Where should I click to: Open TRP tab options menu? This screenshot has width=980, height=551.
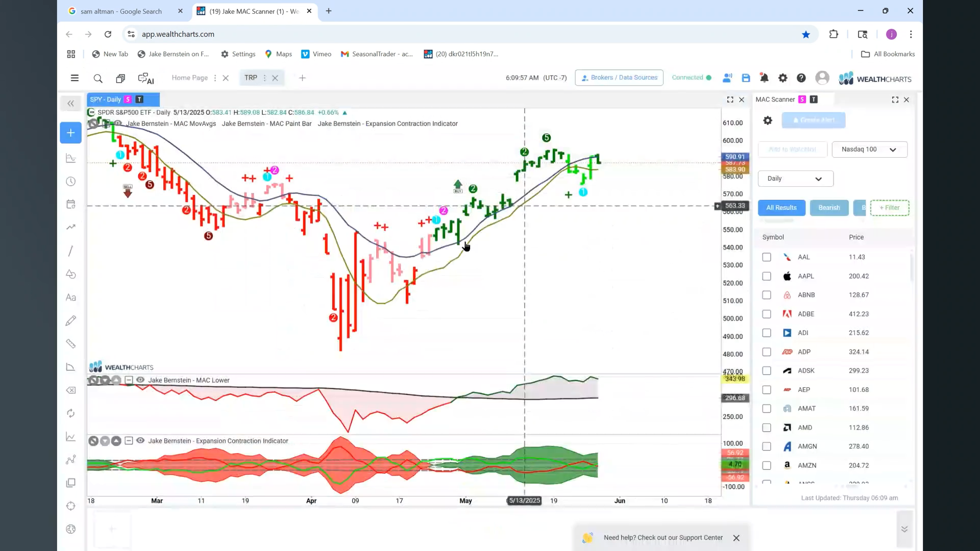[x=264, y=78]
